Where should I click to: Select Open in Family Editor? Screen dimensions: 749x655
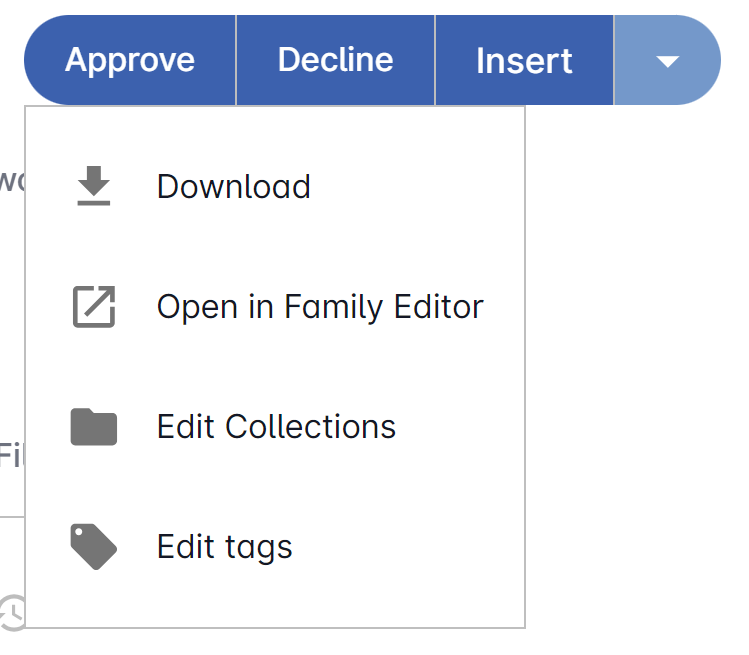pos(319,307)
